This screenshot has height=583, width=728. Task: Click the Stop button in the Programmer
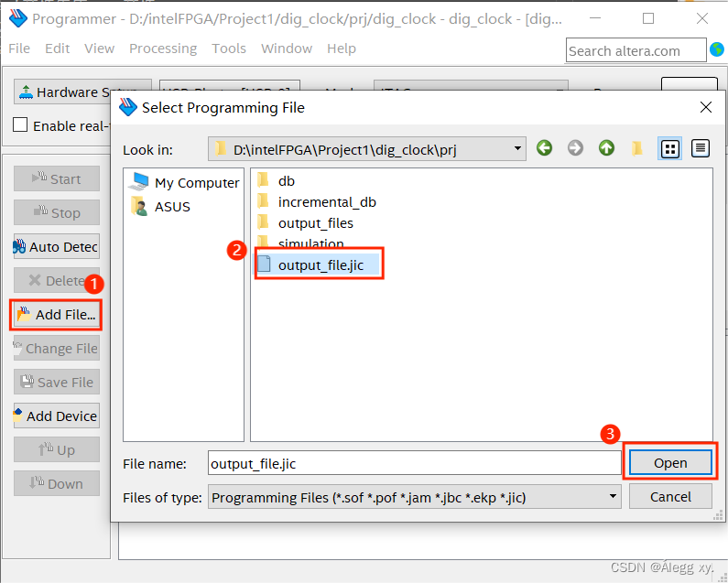click(x=56, y=212)
